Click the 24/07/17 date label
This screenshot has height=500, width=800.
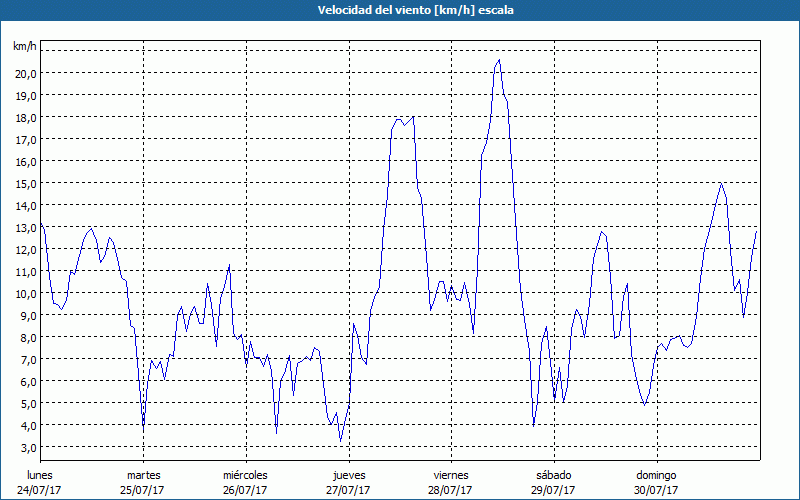[40, 490]
